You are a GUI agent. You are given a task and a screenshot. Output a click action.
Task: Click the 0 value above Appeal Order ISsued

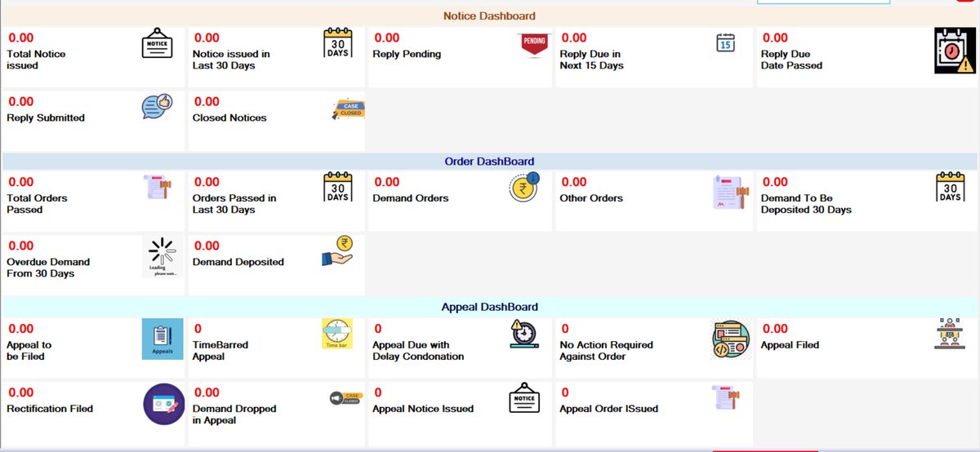tap(563, 392)
